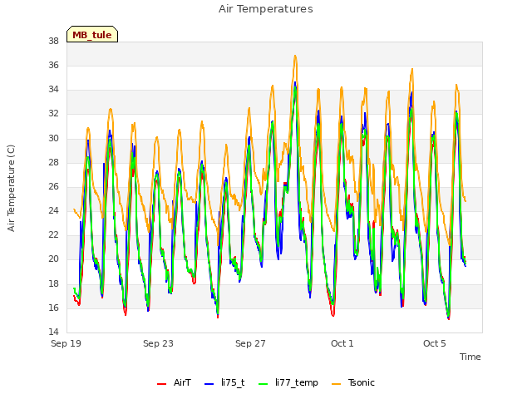Select the Time x-axis title

[x=470, y=357]
